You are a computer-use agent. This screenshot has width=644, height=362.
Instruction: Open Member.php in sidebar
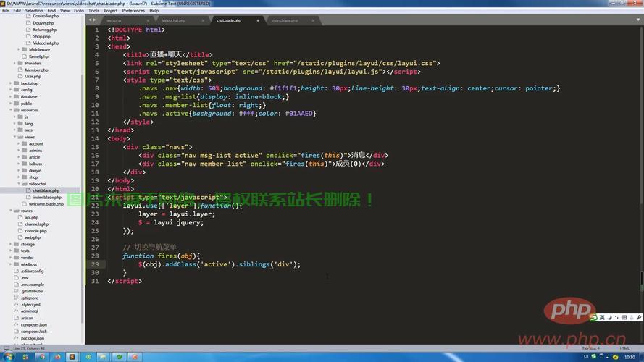36,70
